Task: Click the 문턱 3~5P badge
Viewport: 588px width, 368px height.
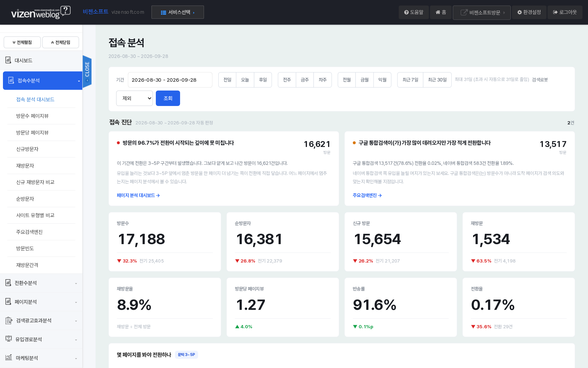Action: (x=186, y=355)
